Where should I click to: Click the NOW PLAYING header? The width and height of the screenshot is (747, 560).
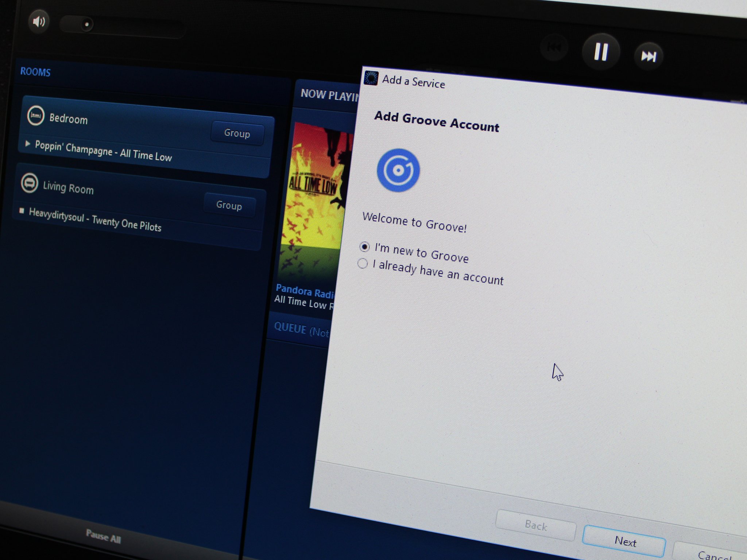tap(329, 95)
